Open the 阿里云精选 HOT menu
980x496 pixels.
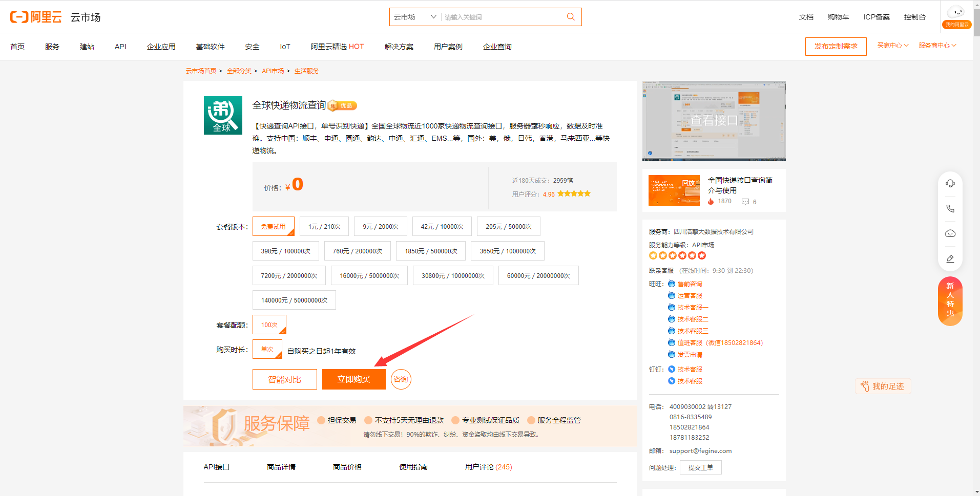[x=337, y=47]
